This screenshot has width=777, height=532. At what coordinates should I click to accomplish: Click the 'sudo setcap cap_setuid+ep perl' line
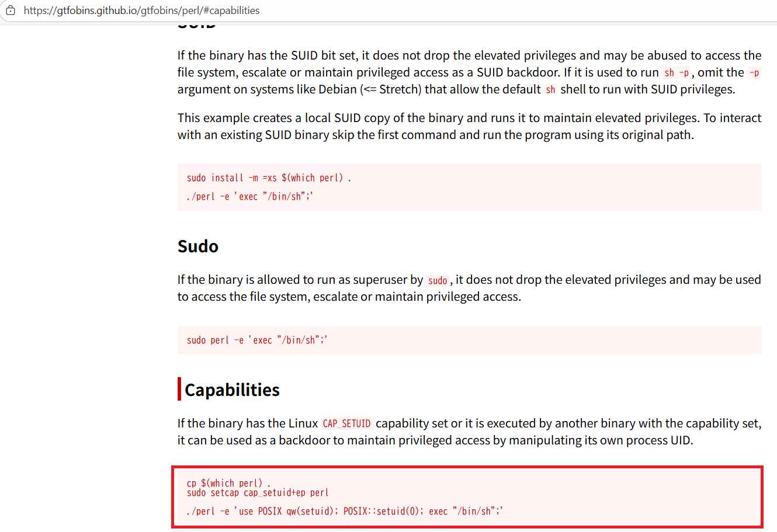point(258,493)
